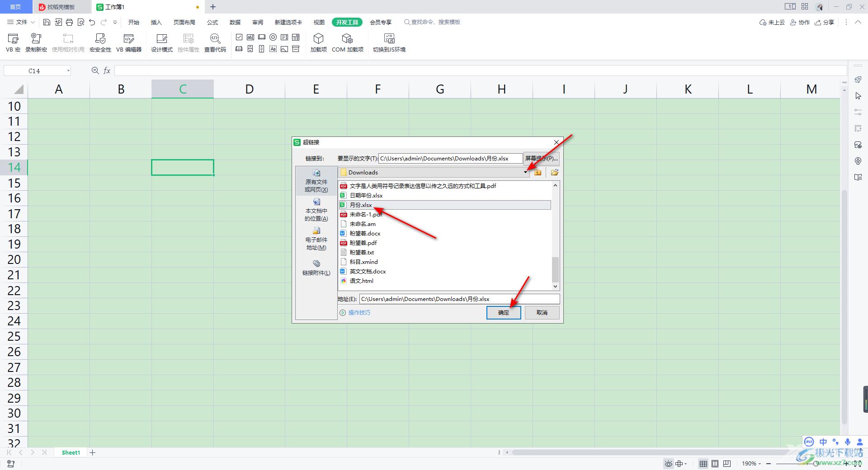868x470 pixels.
Task: Toggle 设计模式 design mode
Action: (x=162, y=43)
